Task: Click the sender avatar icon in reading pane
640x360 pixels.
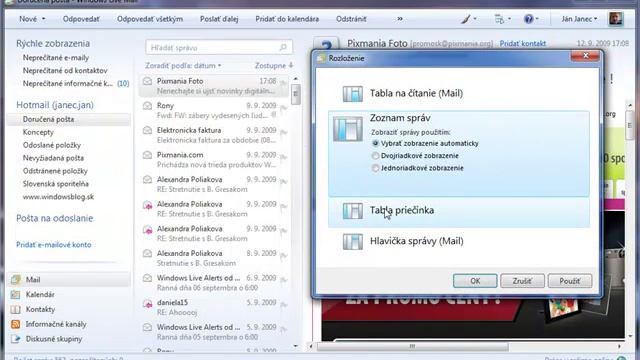Action: point(326,44)
